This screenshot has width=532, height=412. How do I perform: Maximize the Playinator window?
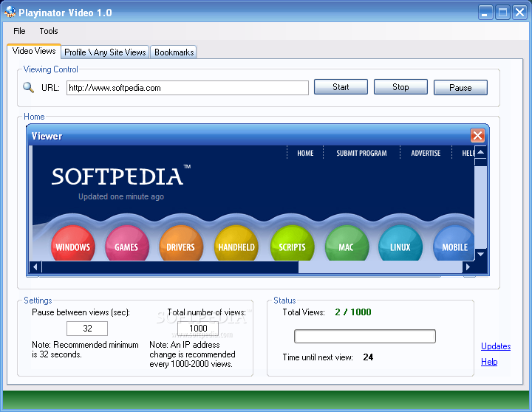503,13
